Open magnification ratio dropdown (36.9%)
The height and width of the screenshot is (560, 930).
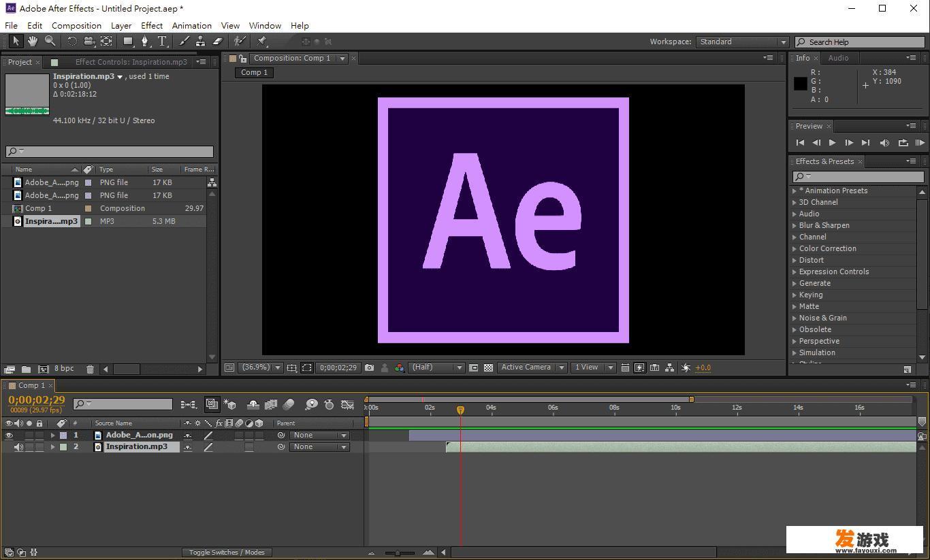point(261,367)
